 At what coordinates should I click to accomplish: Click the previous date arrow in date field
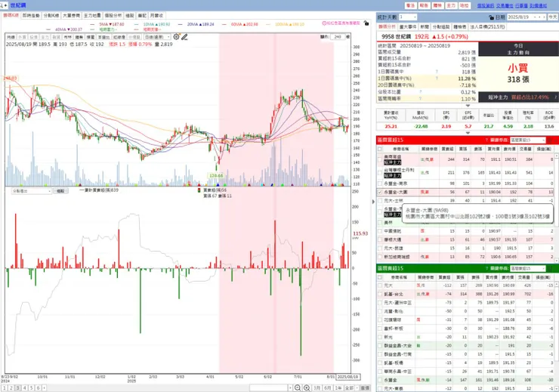[539, 17]
